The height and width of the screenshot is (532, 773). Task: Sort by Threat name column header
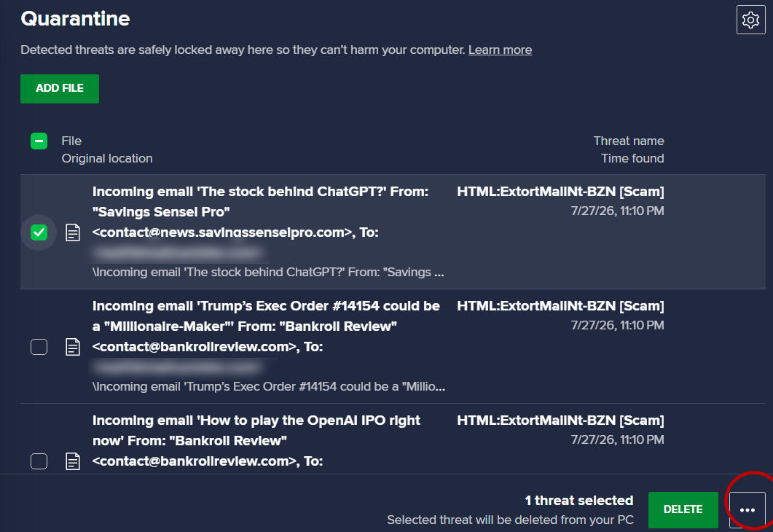[629, 141]
